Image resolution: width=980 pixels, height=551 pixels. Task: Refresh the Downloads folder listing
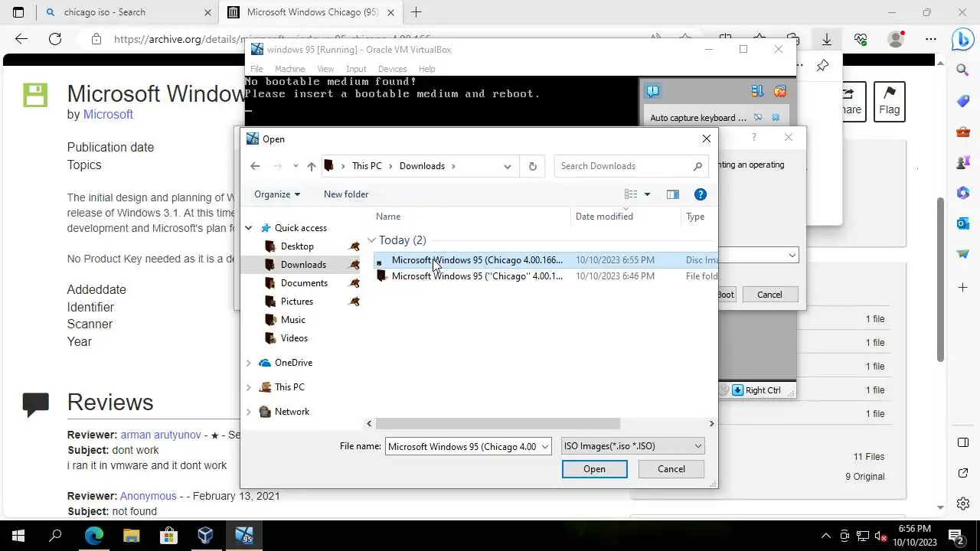pyautogui.click(x=533, y=166)
